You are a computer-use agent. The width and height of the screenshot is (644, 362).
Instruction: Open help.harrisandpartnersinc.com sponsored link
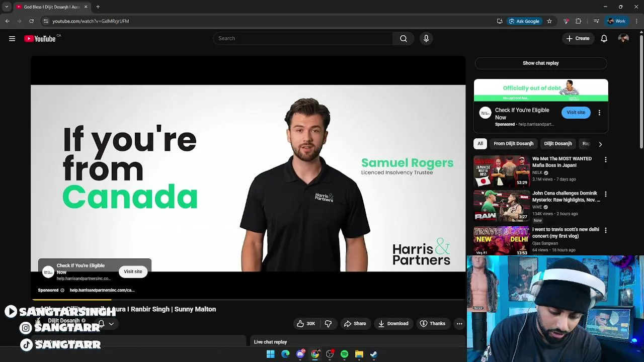102,290
